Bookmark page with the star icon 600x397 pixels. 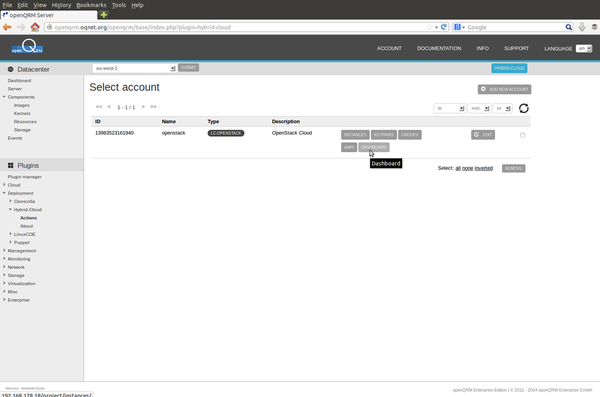click(429, 27)
